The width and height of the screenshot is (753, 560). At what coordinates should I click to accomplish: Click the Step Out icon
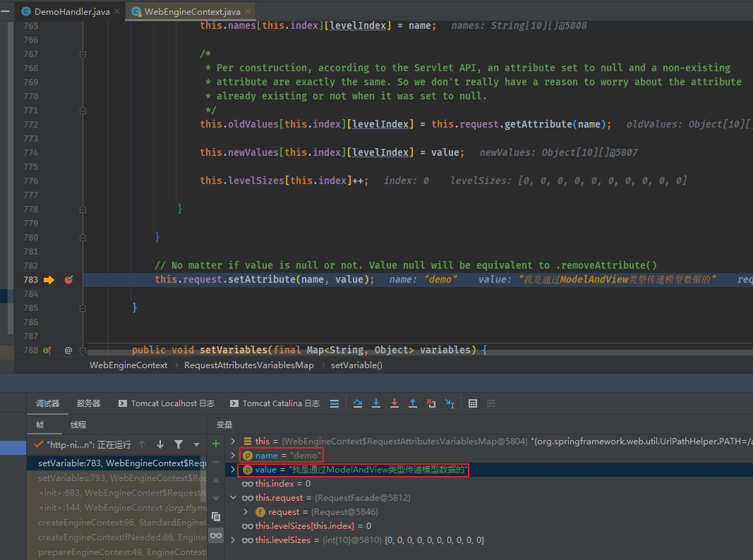413,403
